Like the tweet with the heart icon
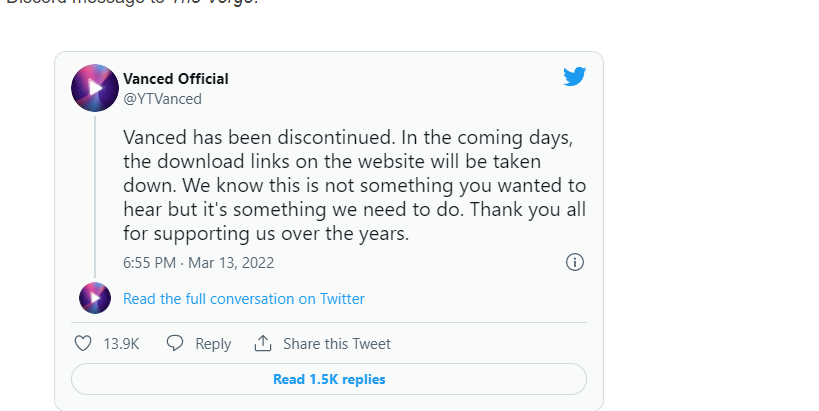Image resolution: width=819 pixels, height=411 pixels. (x=83, y=343)
